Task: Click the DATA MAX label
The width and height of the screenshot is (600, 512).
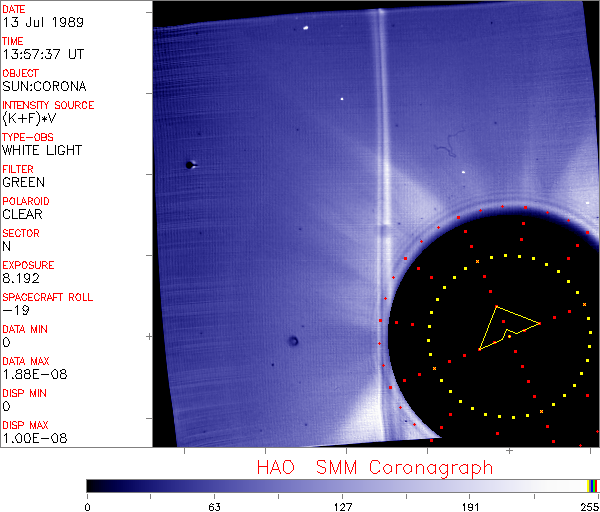Action: [26, 361]
